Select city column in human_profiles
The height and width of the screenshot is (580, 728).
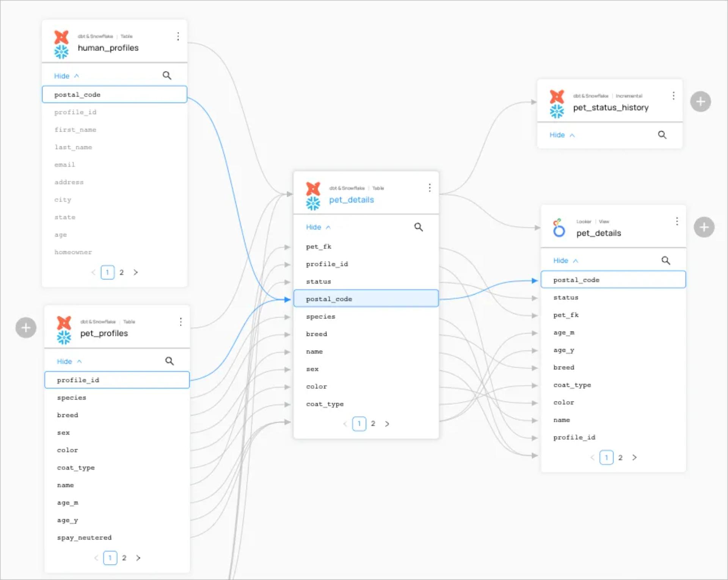click(115, 199)
